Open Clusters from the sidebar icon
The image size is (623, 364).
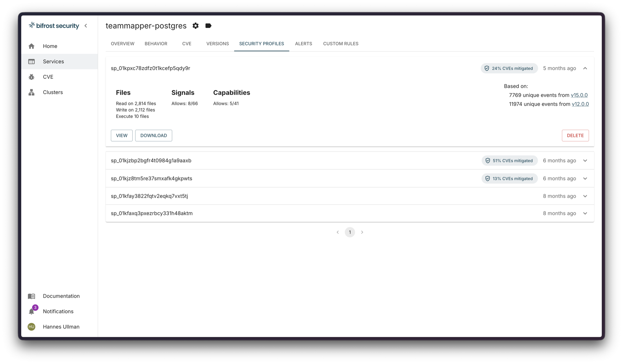point(31,92)
